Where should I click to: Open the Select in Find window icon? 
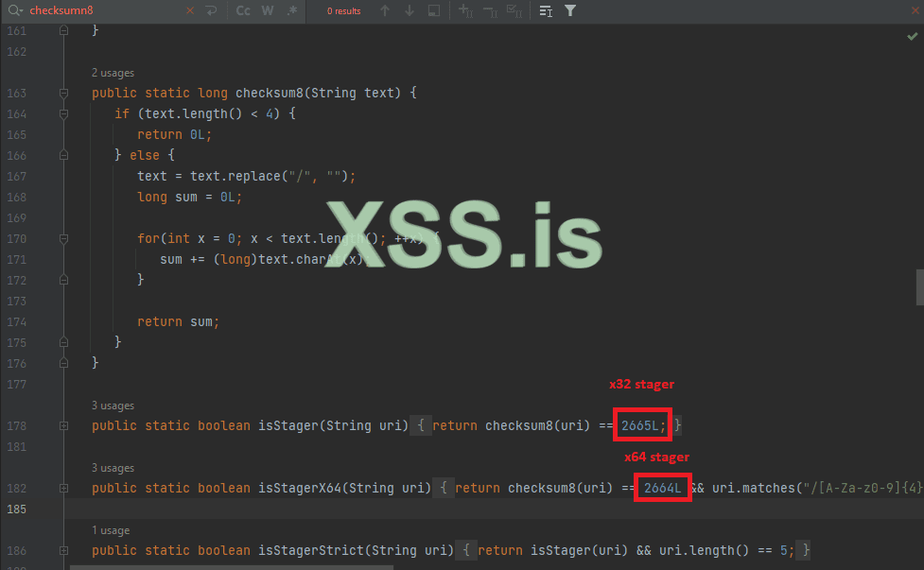[434, 10]
